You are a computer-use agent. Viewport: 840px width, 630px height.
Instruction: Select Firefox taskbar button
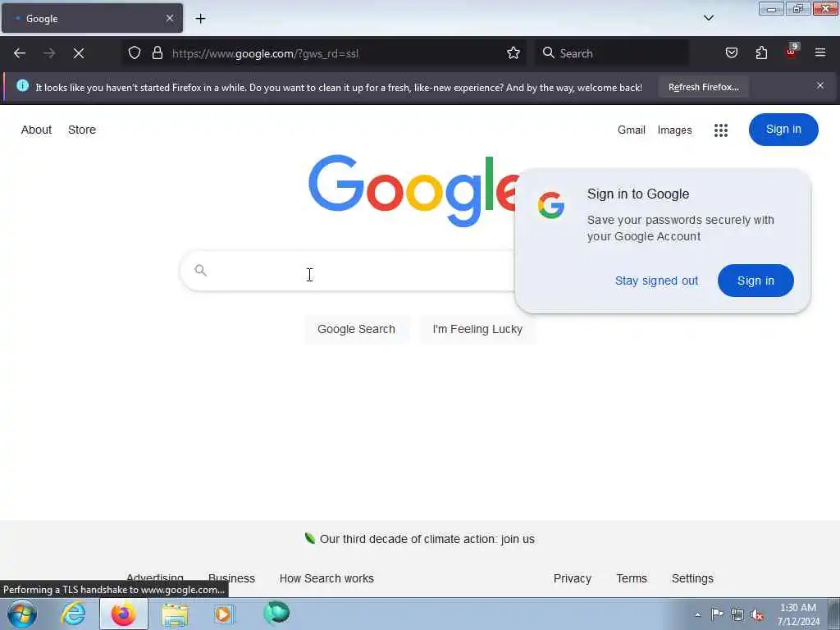124,614
